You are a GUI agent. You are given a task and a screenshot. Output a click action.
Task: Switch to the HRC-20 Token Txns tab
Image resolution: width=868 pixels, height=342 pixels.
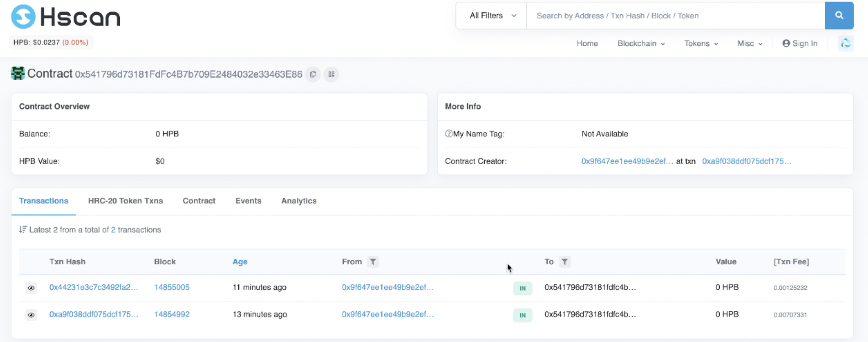click(x=125, y=201)
